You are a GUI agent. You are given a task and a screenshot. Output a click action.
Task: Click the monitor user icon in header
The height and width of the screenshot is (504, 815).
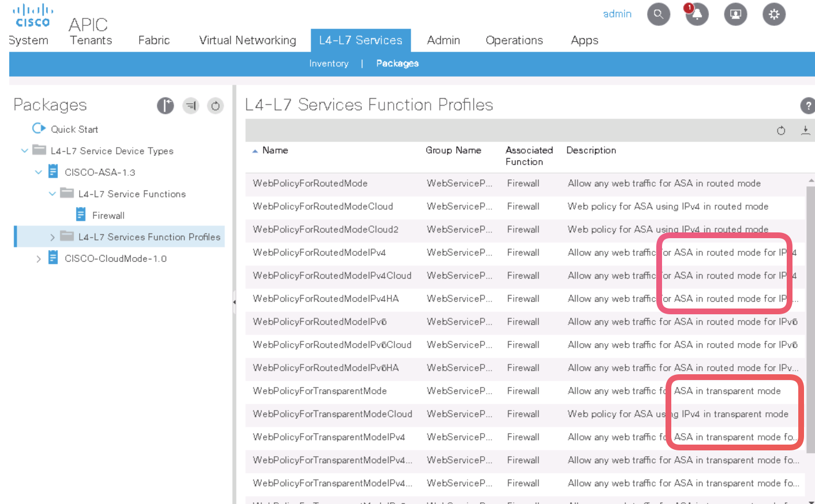[x=735, y=14]
